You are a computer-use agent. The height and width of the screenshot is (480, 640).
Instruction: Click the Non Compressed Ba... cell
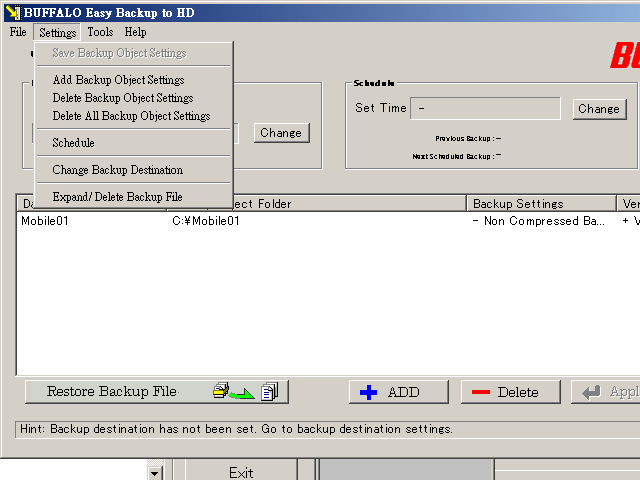coord(538,221)
